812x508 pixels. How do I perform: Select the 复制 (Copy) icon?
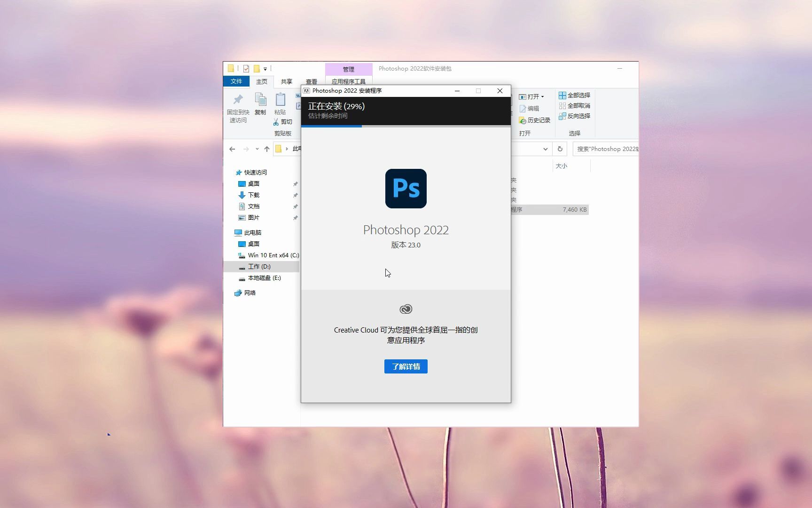(260, 99)
